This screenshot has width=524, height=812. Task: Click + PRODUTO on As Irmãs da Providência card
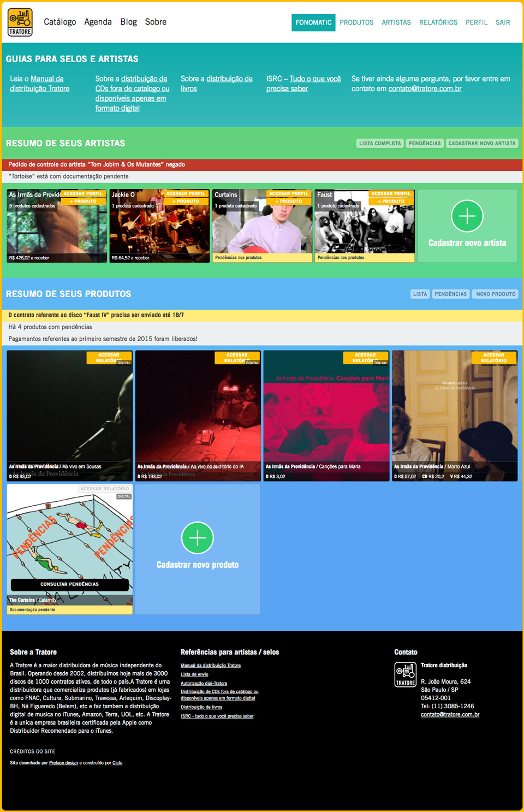(83, 201)
